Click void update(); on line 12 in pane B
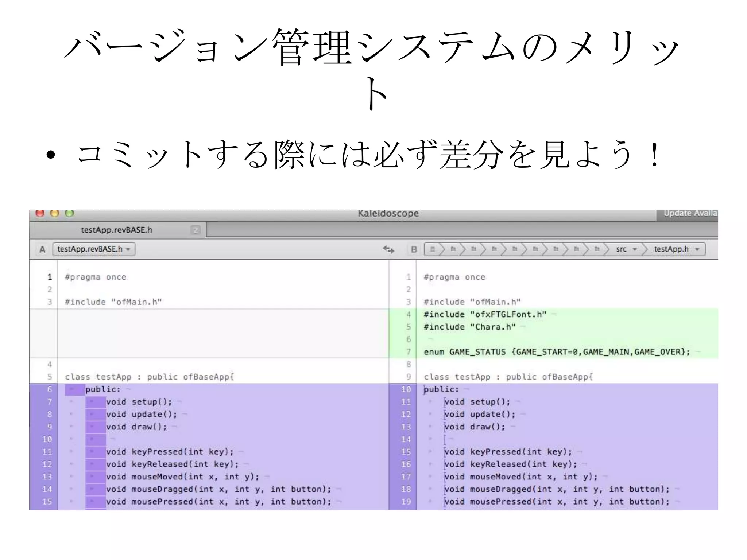This screenshot has width=747, height=560. (x=480, y=415)
